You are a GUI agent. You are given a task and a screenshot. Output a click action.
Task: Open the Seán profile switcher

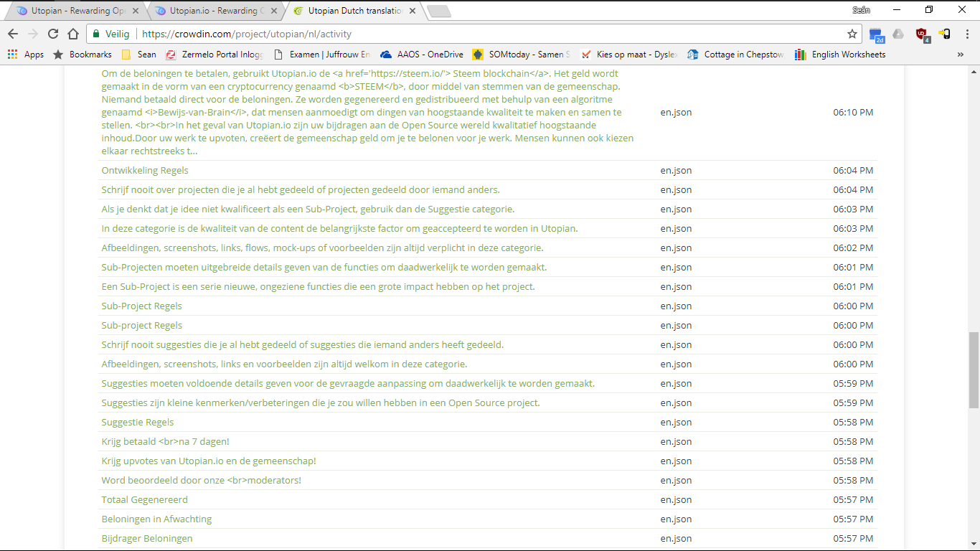click(x=861, y=10)
